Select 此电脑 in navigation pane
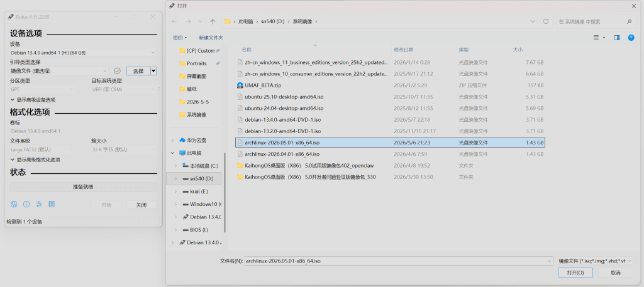The height and width of the screenshot is (287, 644). click(x=191, y=153)
